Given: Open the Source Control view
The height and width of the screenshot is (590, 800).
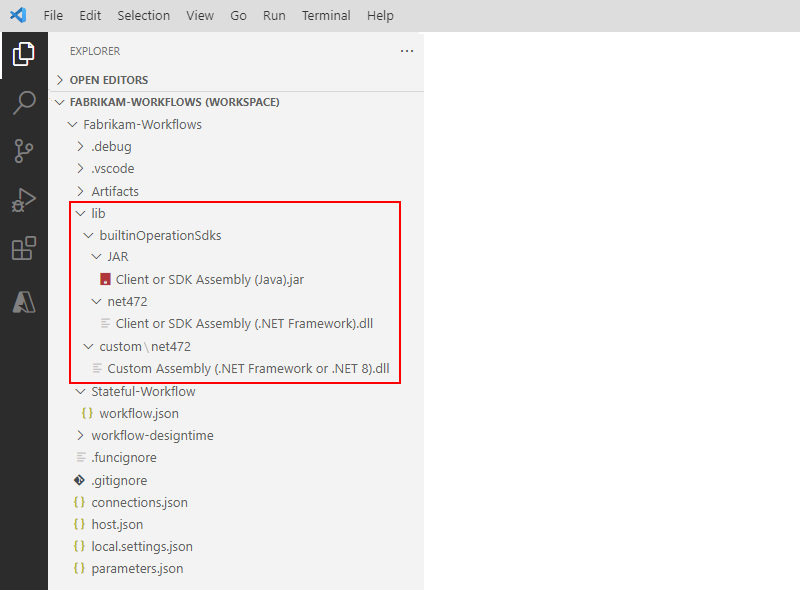Looking at the screenshot, I should pos(24,150).
